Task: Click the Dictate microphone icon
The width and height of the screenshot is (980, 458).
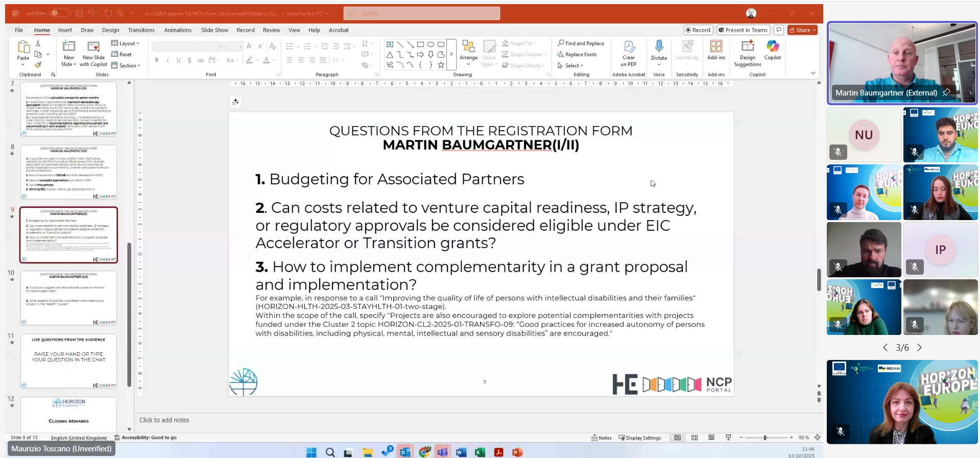Action: [659, 47]
